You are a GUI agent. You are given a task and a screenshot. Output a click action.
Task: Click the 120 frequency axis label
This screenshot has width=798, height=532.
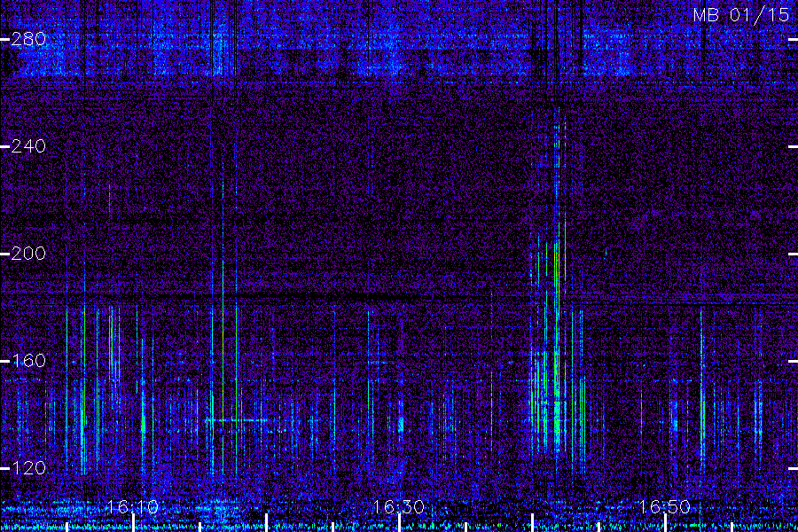(28, 468)
